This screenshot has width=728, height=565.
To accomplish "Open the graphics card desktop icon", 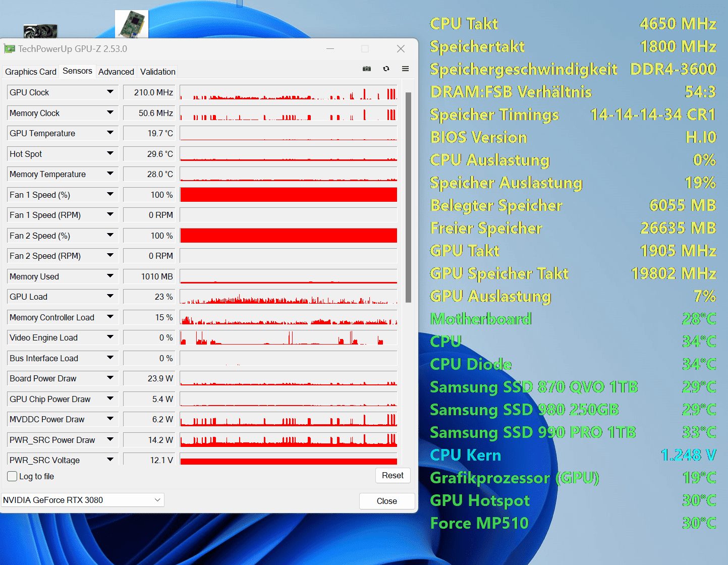I will click(x=40, y=31).
